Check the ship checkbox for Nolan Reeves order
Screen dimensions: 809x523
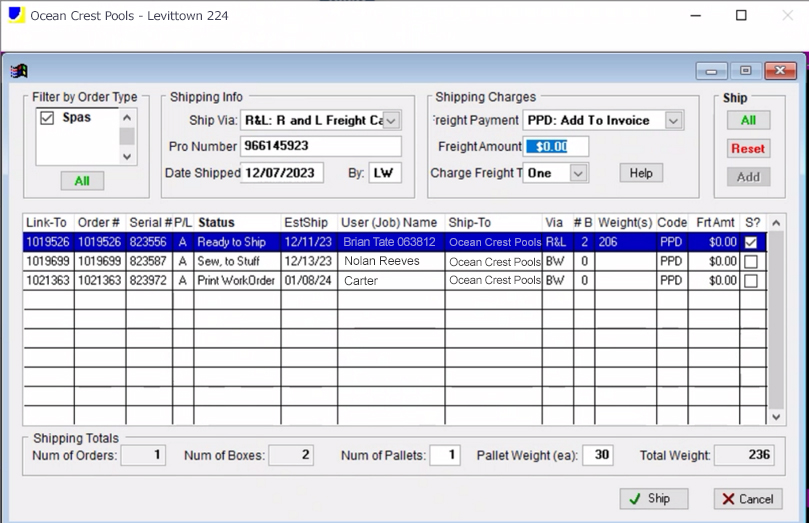click(751, 261)
